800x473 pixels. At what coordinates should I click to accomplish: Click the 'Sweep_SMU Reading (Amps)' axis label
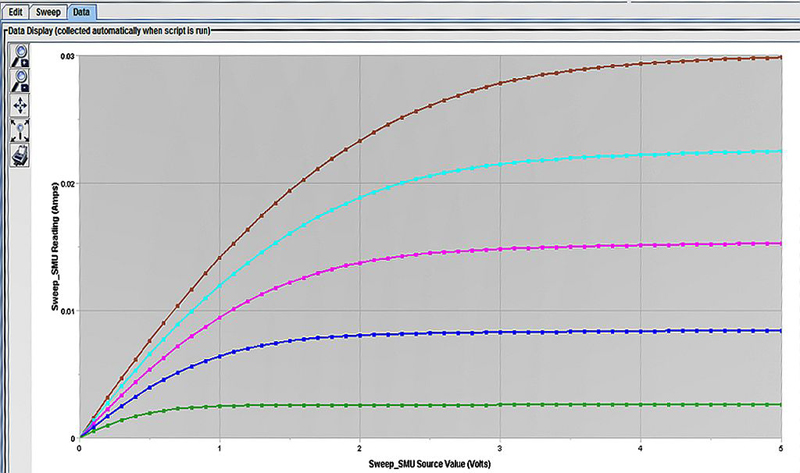55,247
